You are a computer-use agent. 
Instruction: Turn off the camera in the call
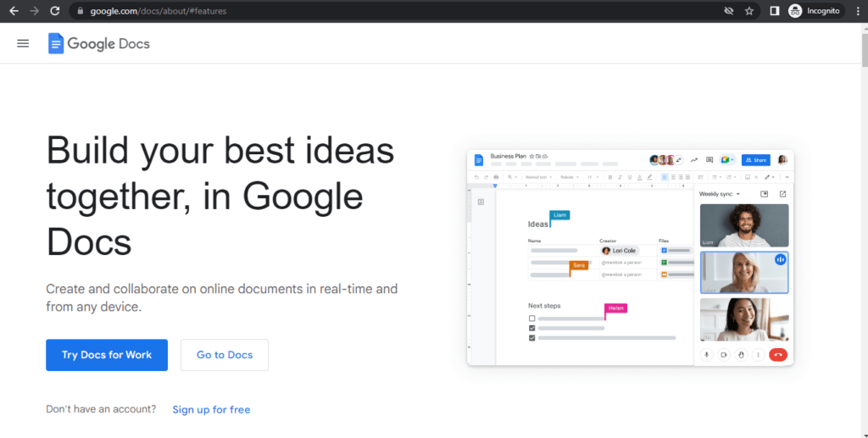(724, 355)
